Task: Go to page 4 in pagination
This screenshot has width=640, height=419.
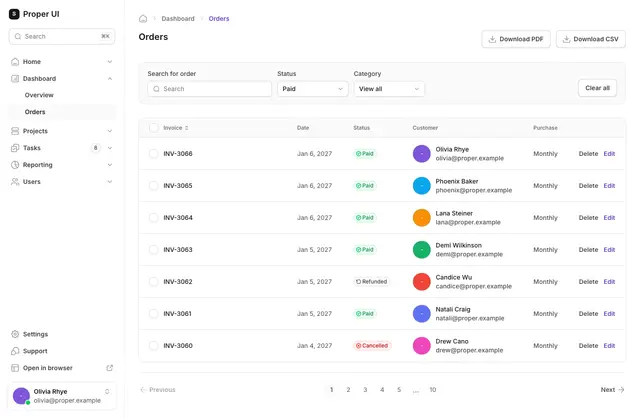Action: point(382,390)
